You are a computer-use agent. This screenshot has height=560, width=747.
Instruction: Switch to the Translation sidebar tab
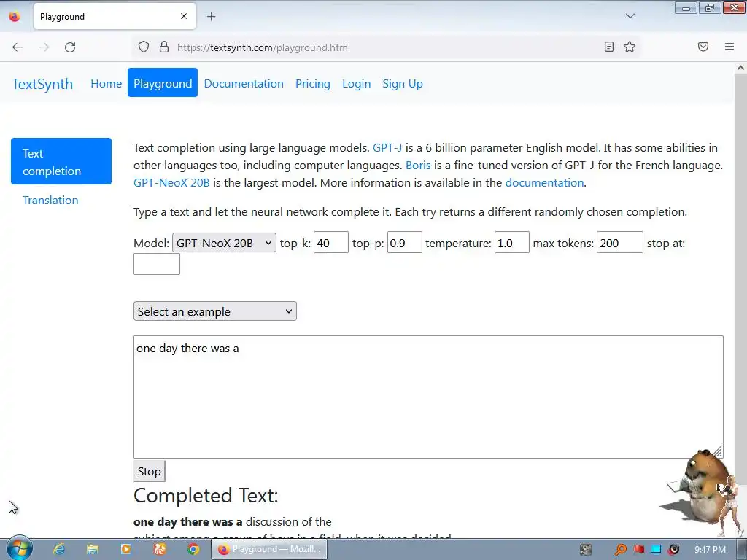pyautogui.click(x=50, y=200)
